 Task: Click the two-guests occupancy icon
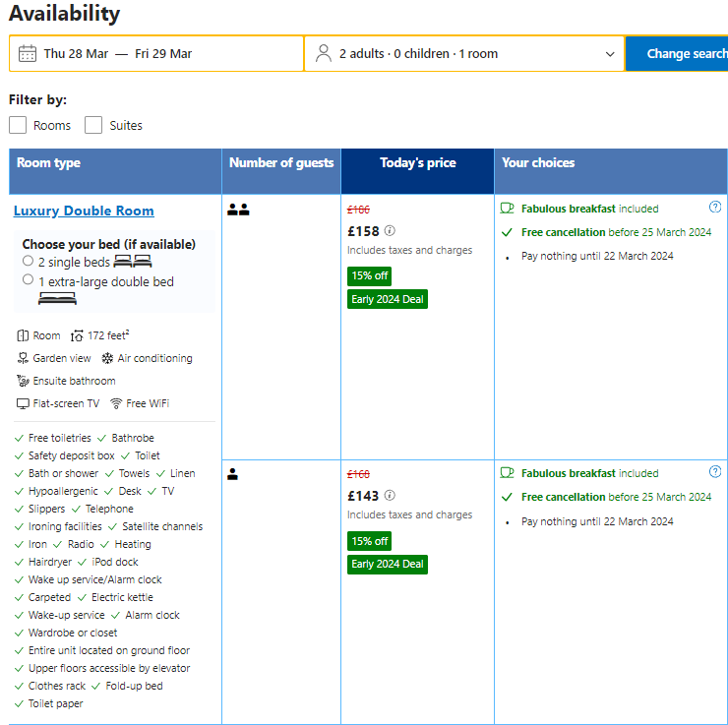[x=238, y=210]
